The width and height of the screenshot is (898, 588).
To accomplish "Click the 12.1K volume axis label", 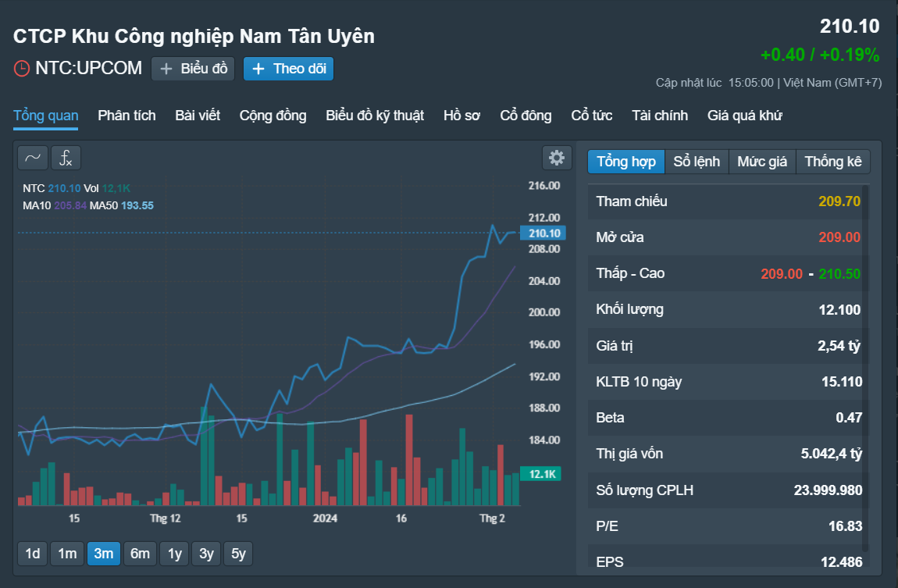I will [541, 474].
